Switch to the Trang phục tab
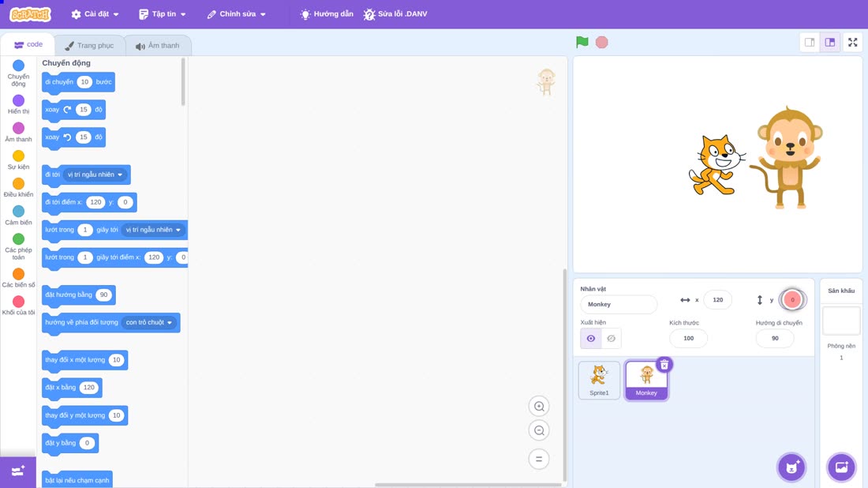Screen dimensions: 868x488 coord(89,46)
